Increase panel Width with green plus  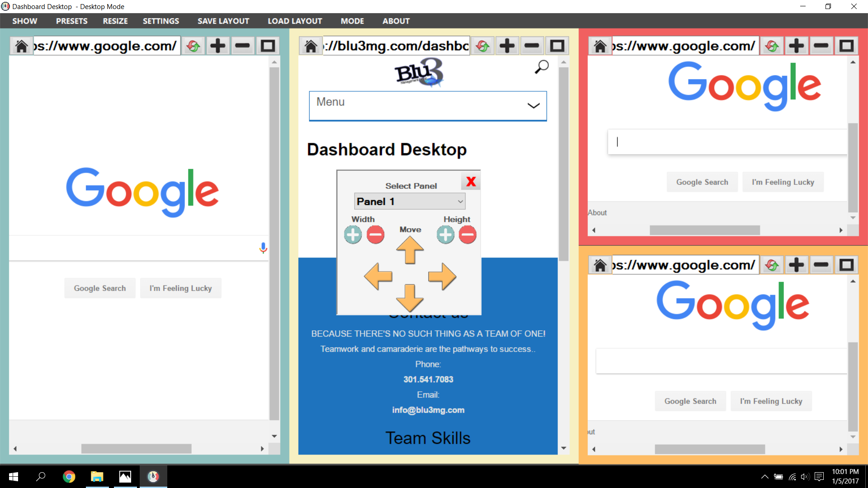coord(353,235)
